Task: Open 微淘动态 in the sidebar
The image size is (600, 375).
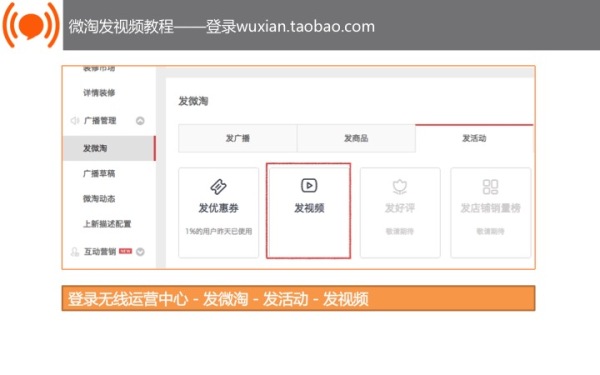Action: tap(99, 199)
